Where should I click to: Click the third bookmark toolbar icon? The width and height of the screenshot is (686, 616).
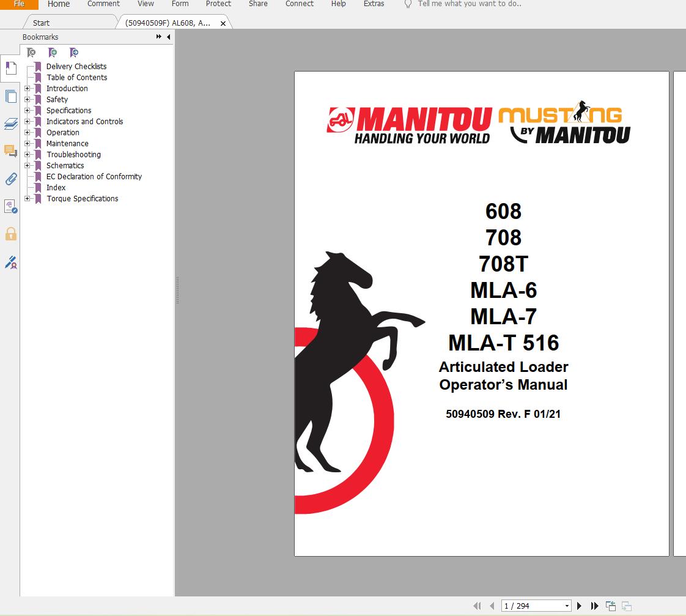tap(74, 53)
